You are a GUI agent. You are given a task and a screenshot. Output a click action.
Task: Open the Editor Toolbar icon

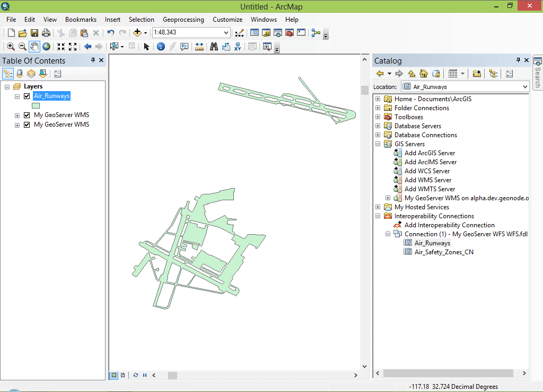click(239, 33)
